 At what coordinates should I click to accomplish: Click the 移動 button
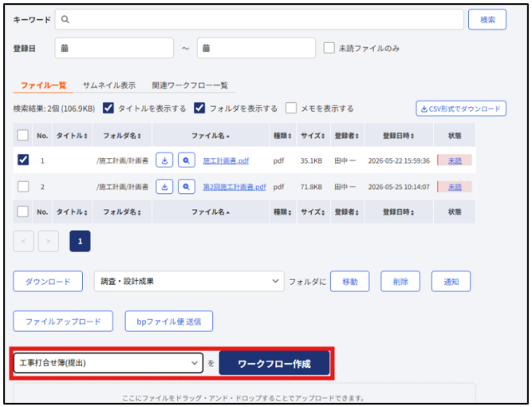pos(350,282)
